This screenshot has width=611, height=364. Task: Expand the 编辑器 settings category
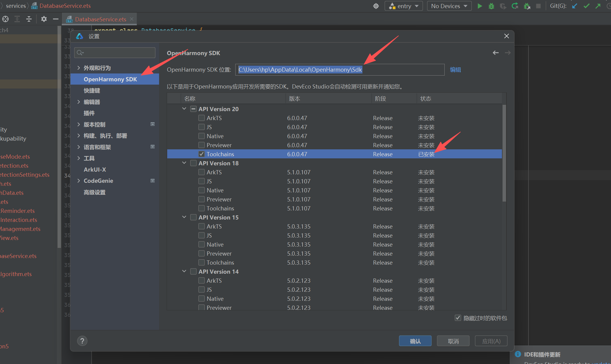click(79, 102)
